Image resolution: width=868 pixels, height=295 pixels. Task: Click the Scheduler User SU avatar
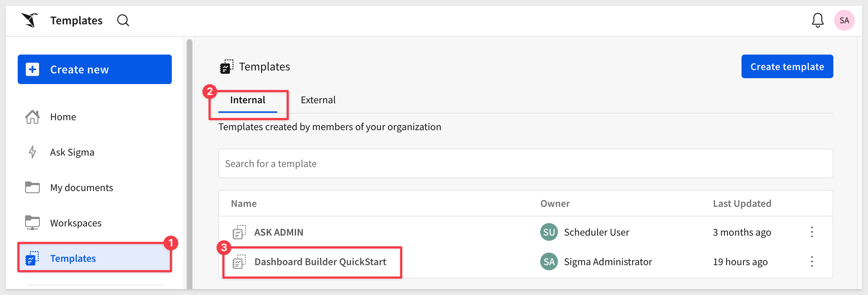pos(549,232)
